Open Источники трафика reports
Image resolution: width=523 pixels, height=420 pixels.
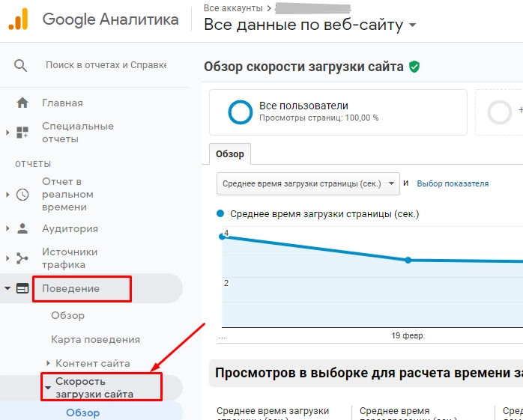pos(70,258)
